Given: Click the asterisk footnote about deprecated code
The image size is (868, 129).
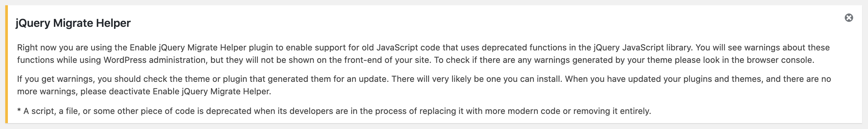Looking at the screenshot, I should (334, 111).
